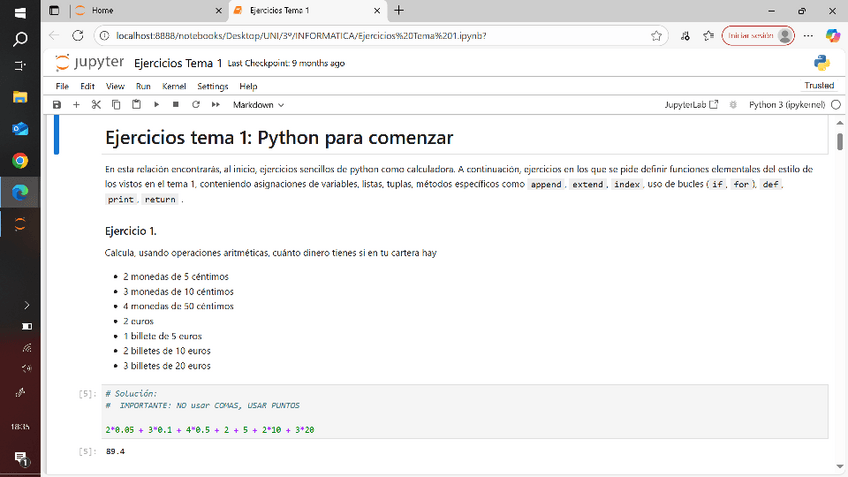This screenshot has width=848, height=477.
Task: Cut the selected cell with scissors icon
Action: pos(96,104)
